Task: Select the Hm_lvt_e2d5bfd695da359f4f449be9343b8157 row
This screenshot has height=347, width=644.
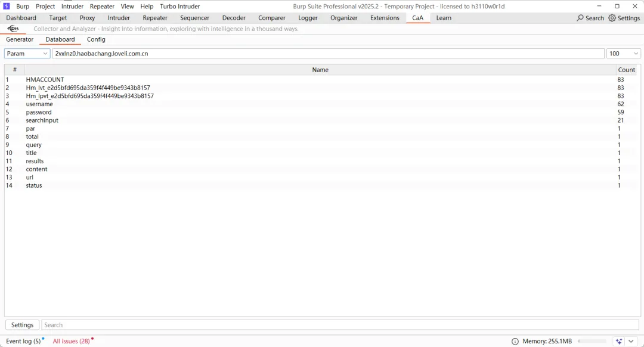Action: (321, 88)
